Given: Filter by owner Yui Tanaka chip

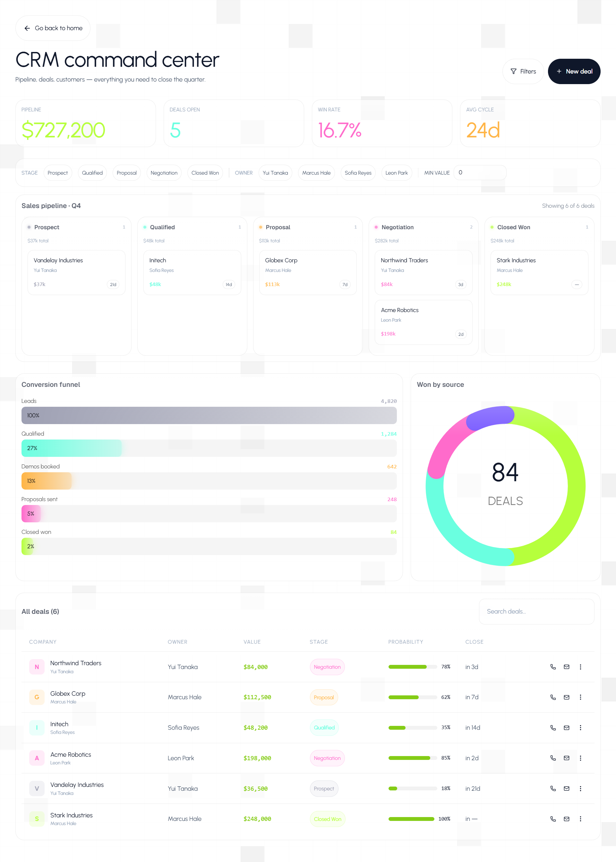Looking at the screenshot, I should click(x=275, y=173).
